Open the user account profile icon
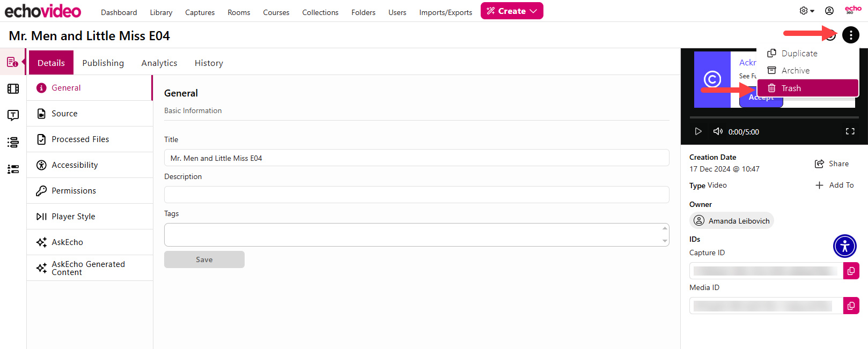Screen dimensions: 868x349 pos(829,11)
